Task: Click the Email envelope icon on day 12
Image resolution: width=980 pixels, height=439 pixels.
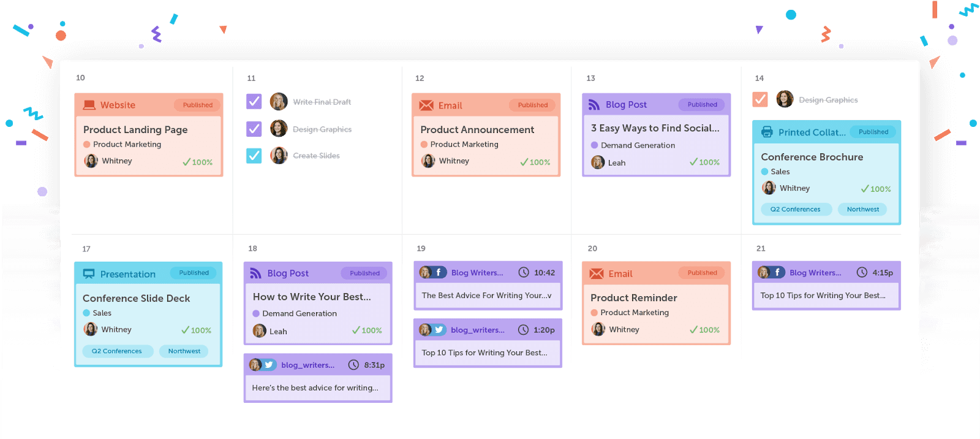Action: [x=426, y=105]
